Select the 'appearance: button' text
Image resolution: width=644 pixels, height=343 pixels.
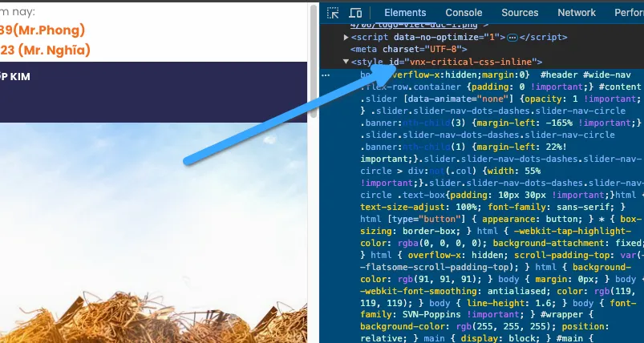pyautogui.click(x=530, y=219)
